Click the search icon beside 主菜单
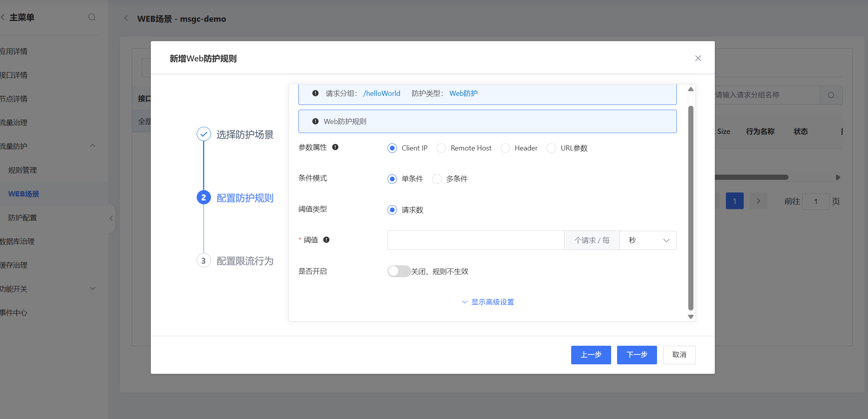Image resolution: width=868 pixels, height=419 pixels. (92, 17)
